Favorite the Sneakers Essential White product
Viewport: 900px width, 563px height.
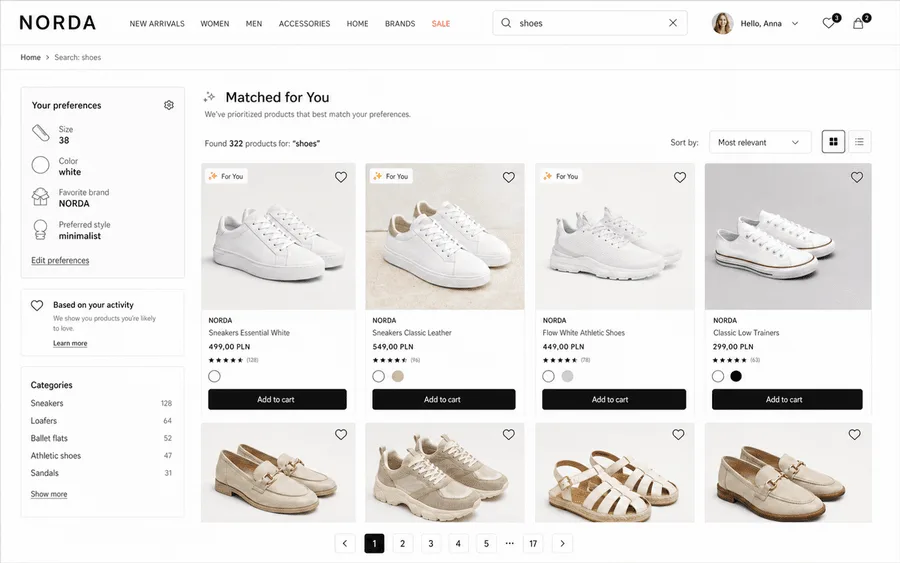tap(341, 177)
